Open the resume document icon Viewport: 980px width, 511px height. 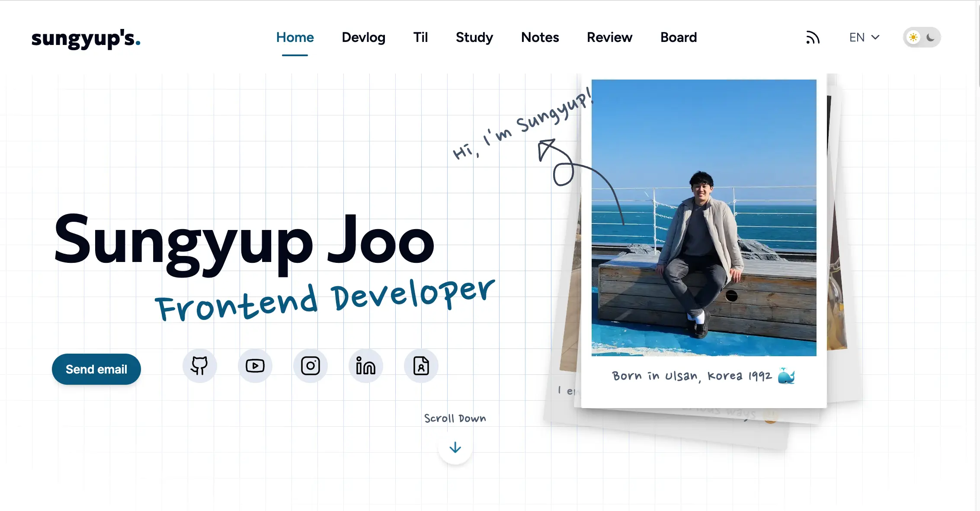tap(421, 366)
